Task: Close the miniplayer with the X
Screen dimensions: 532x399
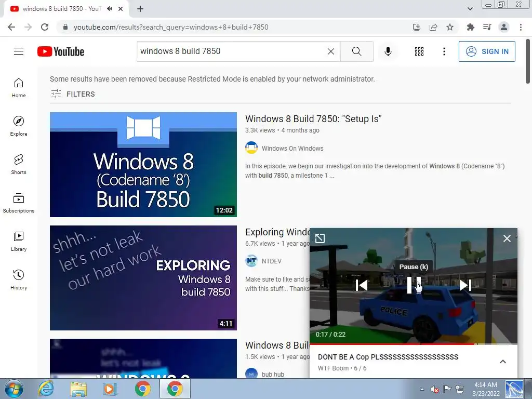Action: [507, 238]
